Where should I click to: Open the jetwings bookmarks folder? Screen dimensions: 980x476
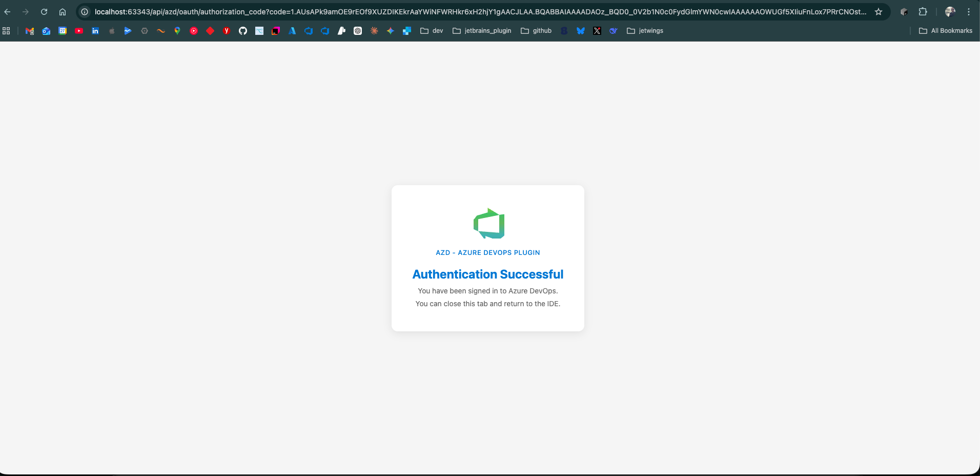tap(645, 31)
